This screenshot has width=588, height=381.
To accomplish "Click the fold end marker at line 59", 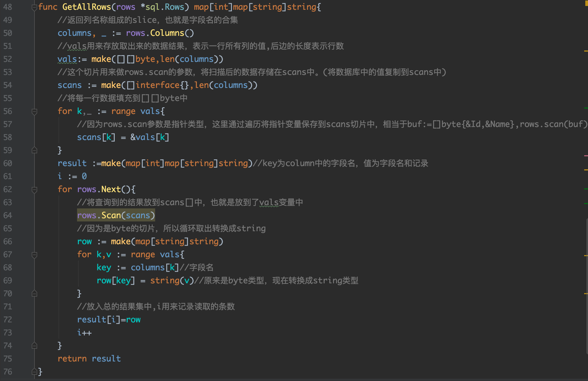I will pyautogui.click(x=34, y=150).
